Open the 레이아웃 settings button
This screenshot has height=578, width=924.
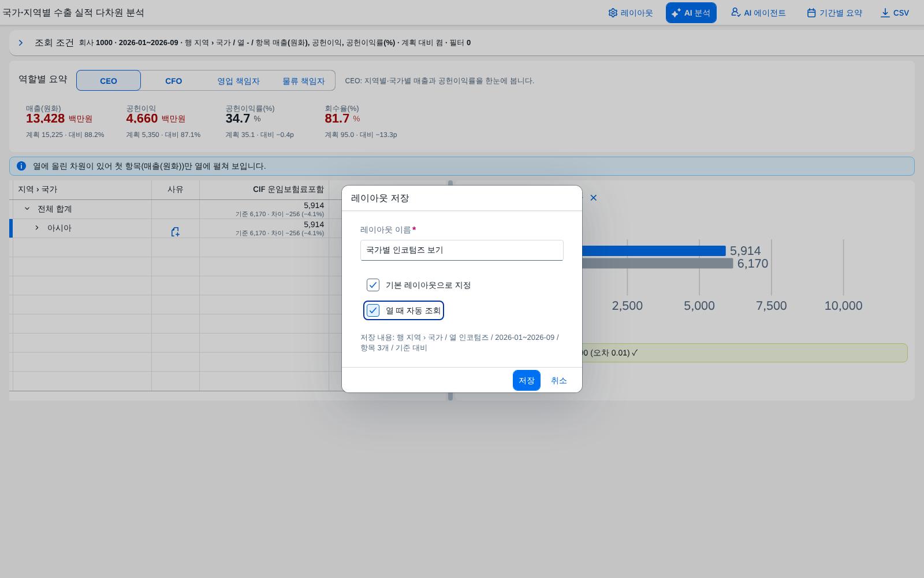pos(630,13)
